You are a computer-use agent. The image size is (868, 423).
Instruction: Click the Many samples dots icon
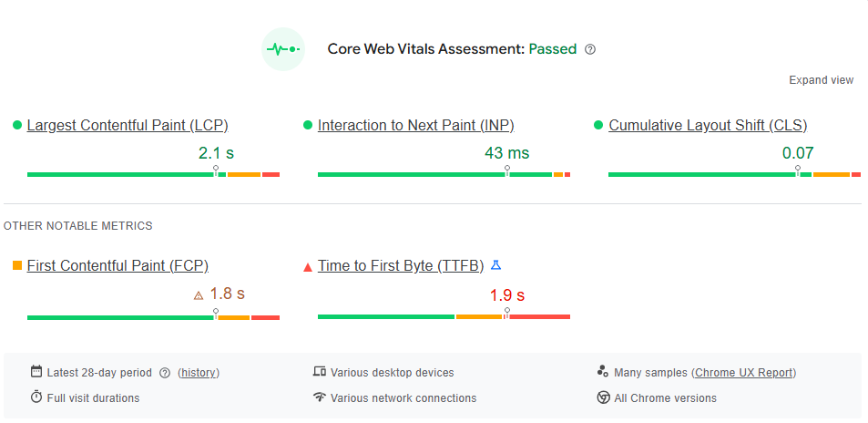tap(603, 372)
